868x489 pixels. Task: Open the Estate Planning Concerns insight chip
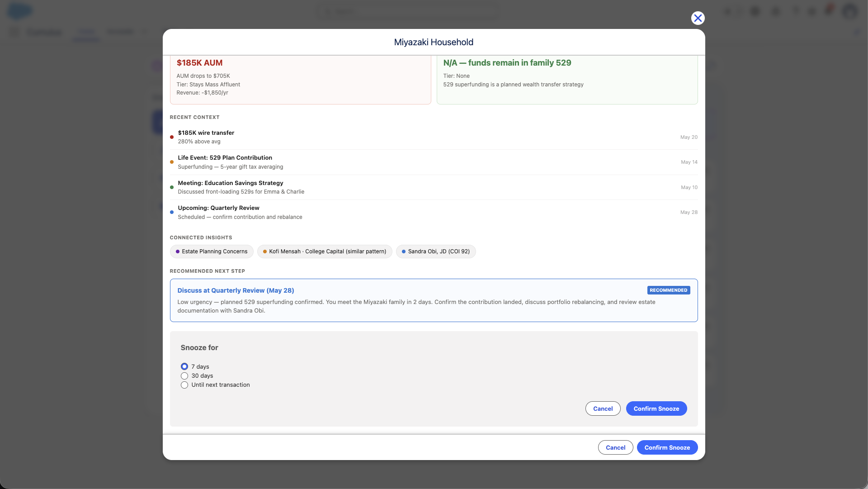tap(212, 252)
